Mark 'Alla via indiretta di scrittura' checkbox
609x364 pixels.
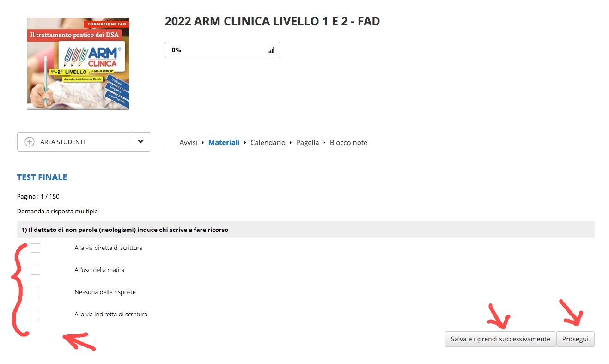36,315
